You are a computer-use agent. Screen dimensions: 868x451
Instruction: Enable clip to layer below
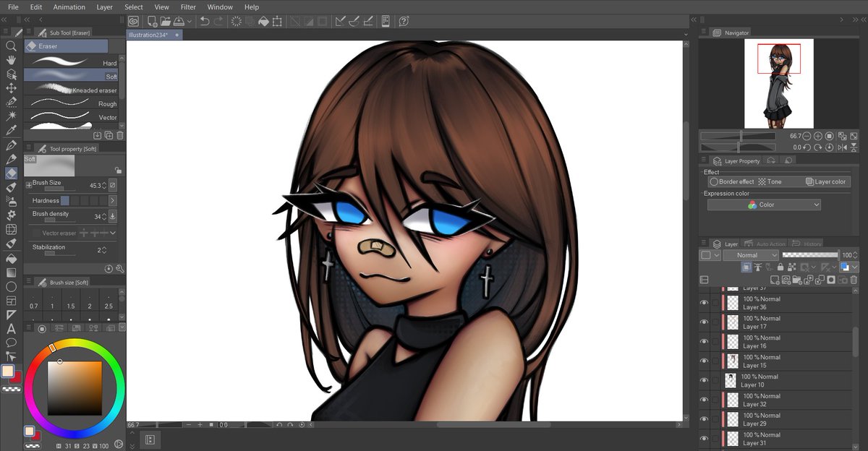coord(746,267)
